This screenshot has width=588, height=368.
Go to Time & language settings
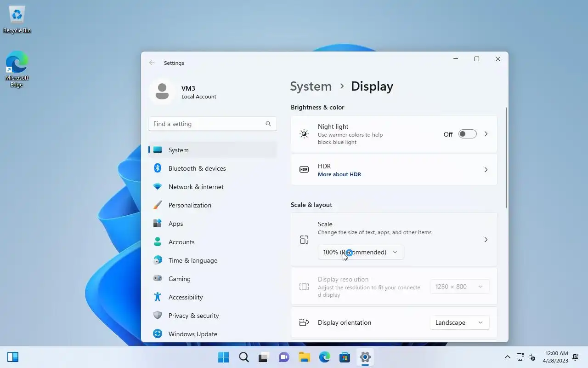213,260
